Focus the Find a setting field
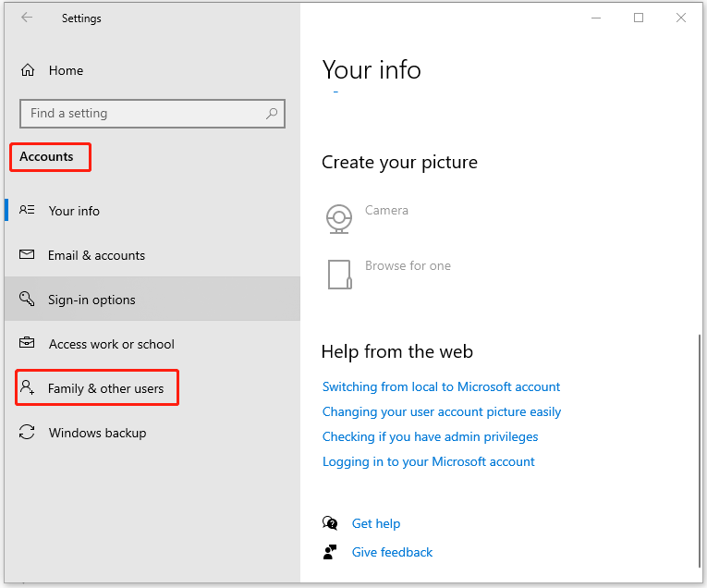Image resolution: width=707 pixels, height=588 pixels. [x=152, y=114]
